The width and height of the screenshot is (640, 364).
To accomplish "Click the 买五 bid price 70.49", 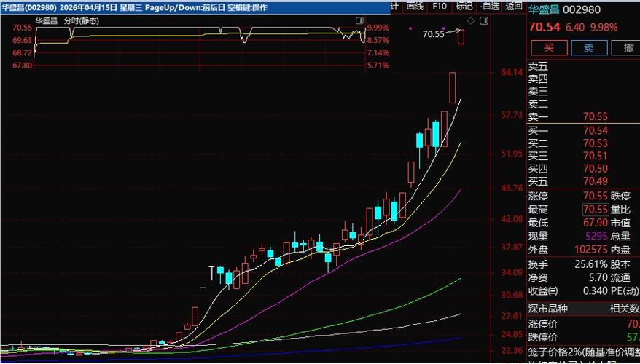I will 595,181.
